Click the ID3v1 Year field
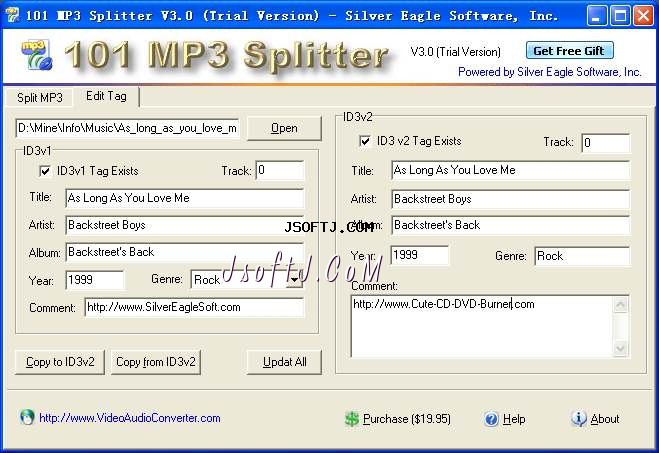 click(x=95, y=280)
